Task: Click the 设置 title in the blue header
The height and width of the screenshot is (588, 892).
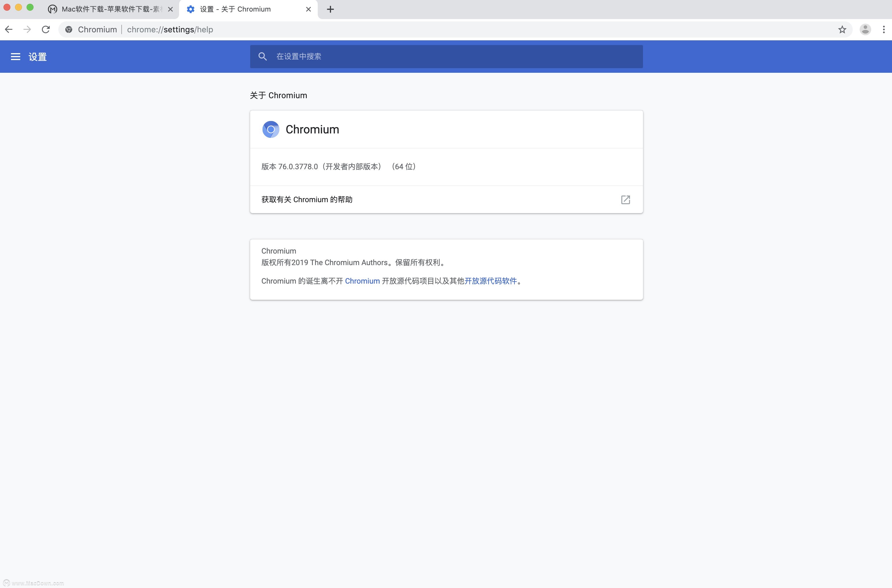Action: 38,57
